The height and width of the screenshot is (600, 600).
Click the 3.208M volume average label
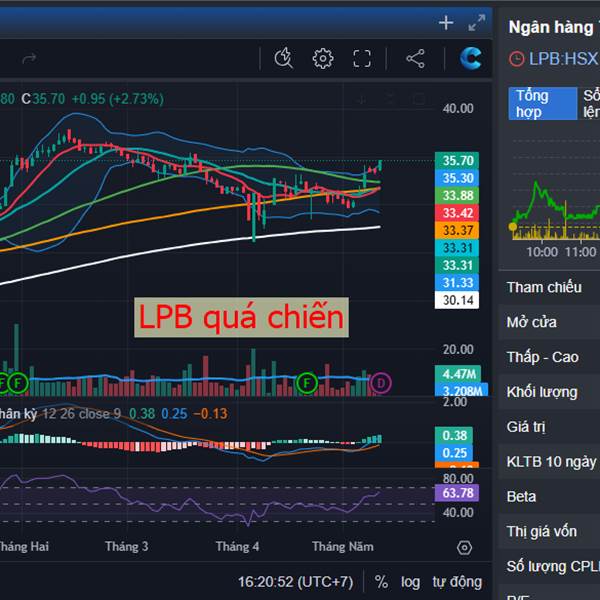(461, 390)
